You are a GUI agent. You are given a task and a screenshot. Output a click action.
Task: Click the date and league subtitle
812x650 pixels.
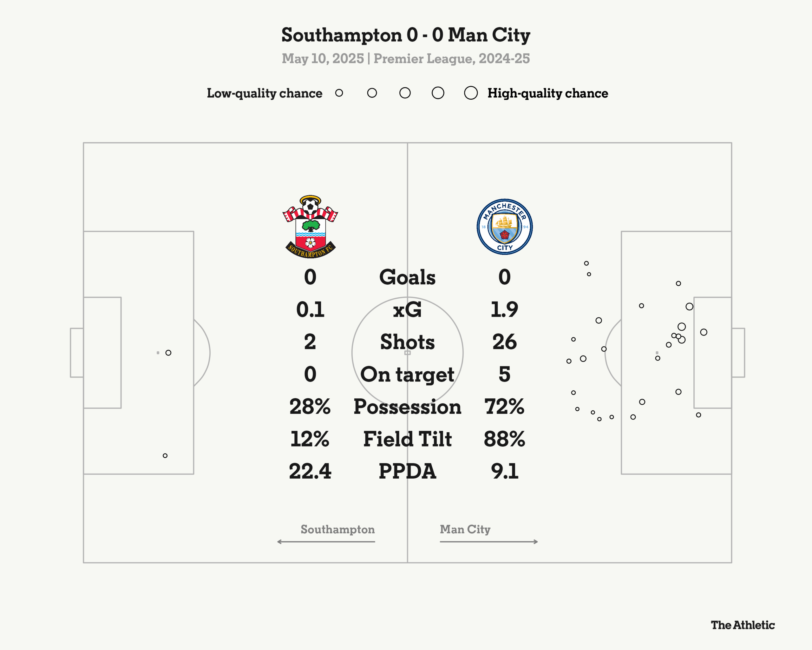(406, 58)
